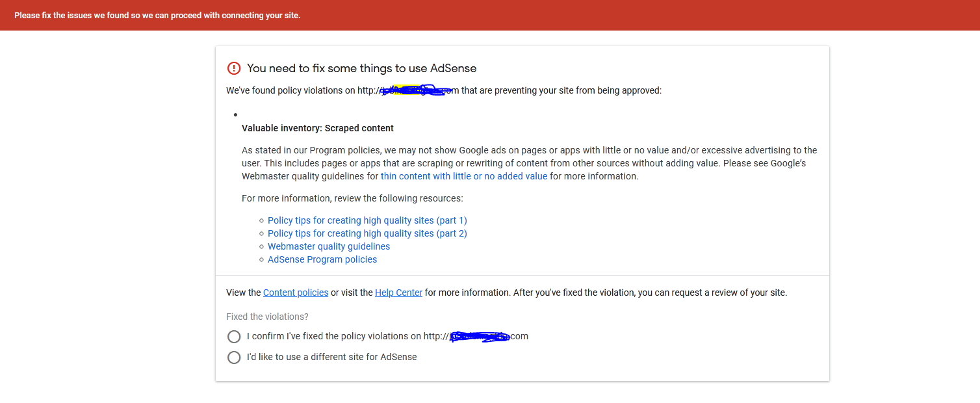Screen dimensions: 980x403
Task: Open Policy tips for high quality sites (part 1)
Action: point(367,220)
